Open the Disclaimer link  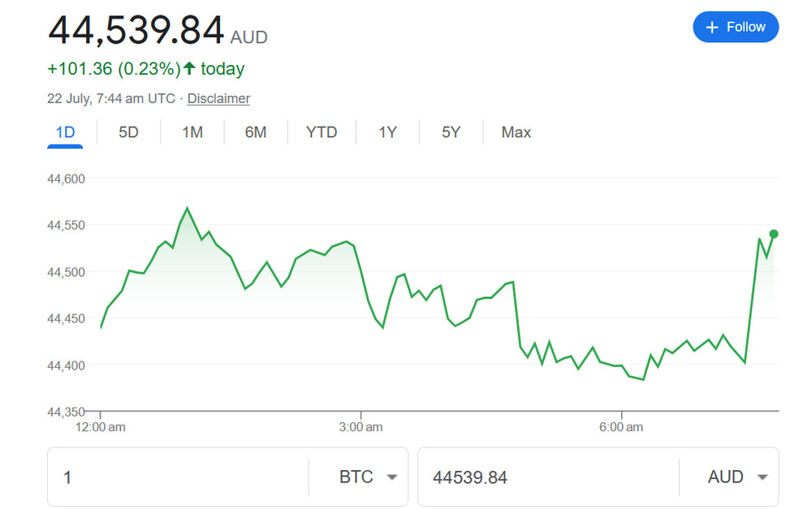[x=218, y=98]
